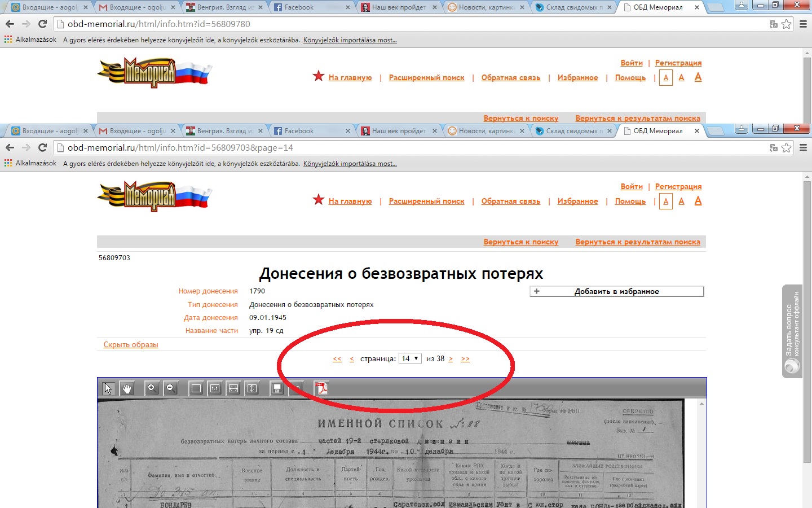
Task: Choose smallest font size A in lower window
Action: (x=666, y=202)
